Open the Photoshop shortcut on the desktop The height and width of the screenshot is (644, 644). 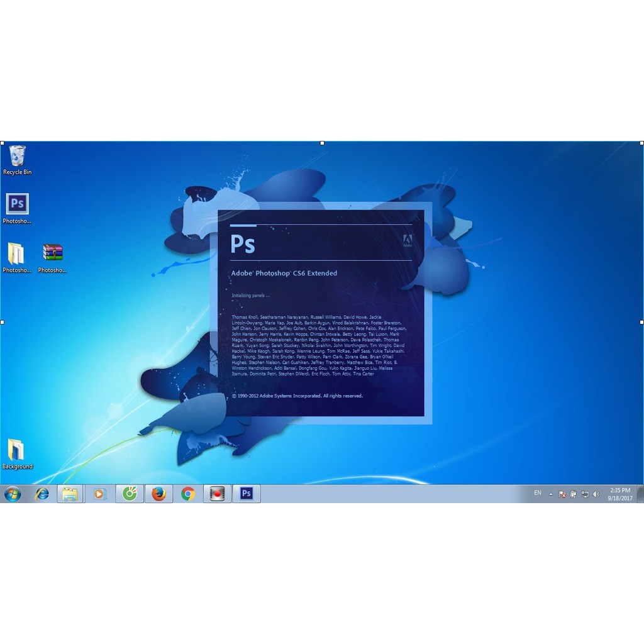[x=17, y=205]
